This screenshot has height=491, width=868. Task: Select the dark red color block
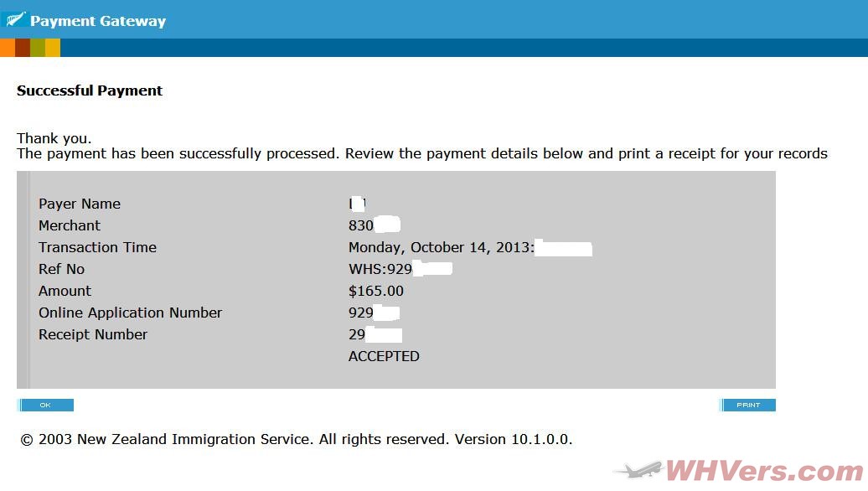click(x=23, y=48)
